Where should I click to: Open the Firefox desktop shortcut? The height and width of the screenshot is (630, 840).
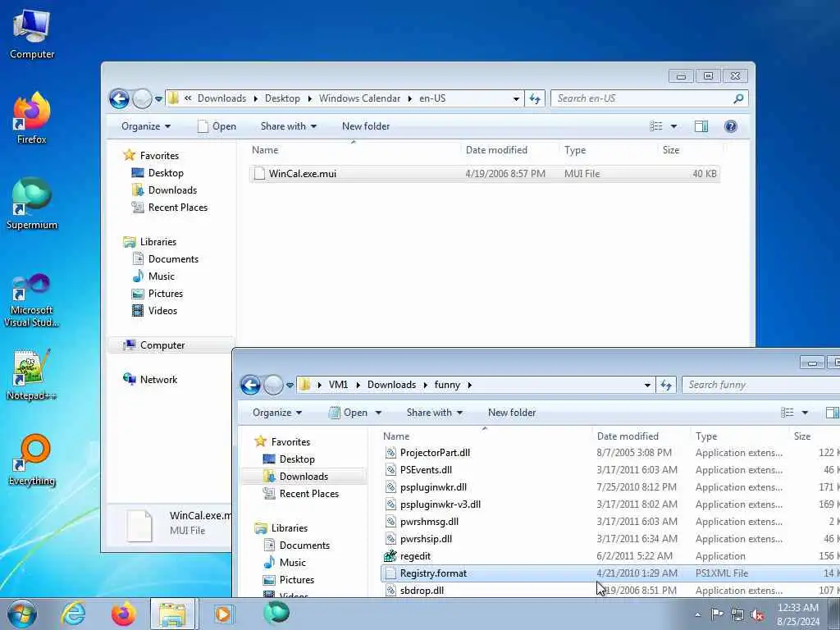click(x=32, y=118)
